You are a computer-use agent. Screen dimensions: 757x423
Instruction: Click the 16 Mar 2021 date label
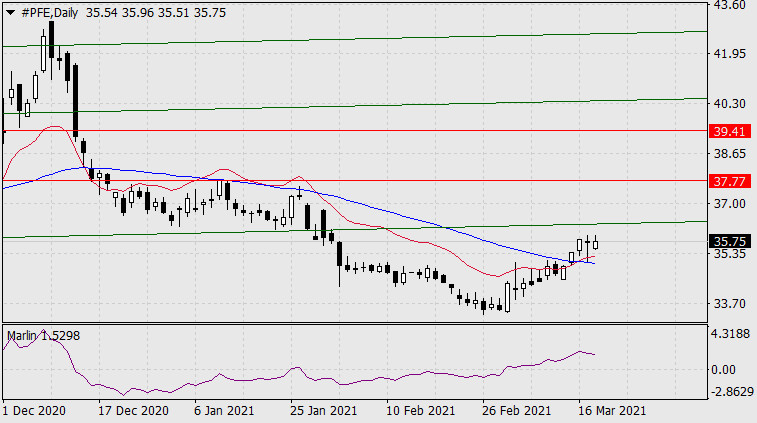click(x=612, y=411)
